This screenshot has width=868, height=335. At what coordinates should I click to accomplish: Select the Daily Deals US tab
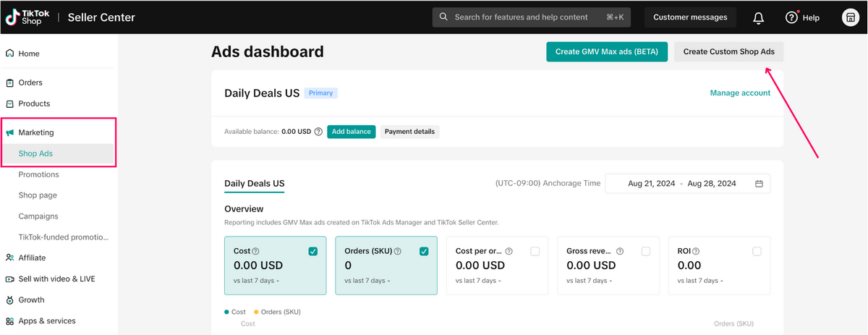tap(255, 184)
